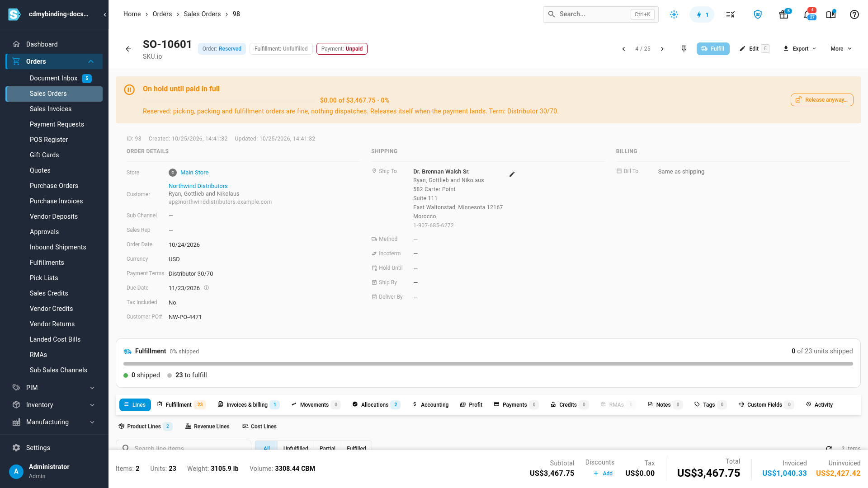Expand the Inventory sidebar section
The height and width of the screenshot is (488, 868).
pos(92,405)
